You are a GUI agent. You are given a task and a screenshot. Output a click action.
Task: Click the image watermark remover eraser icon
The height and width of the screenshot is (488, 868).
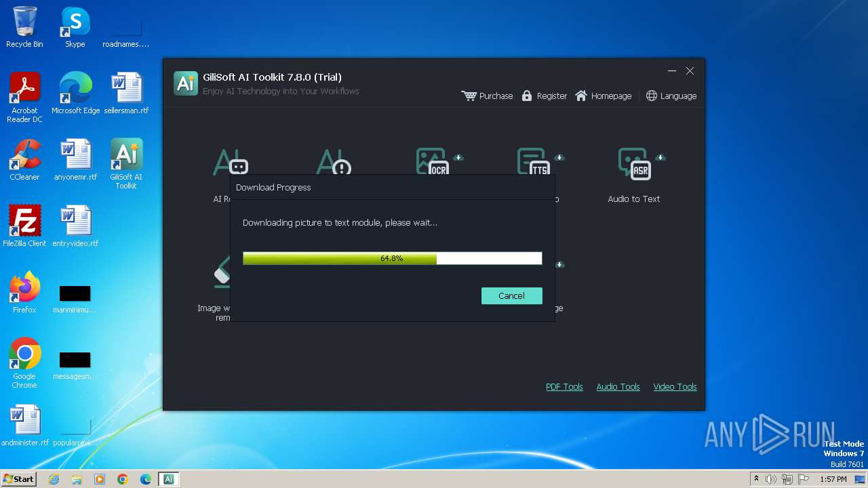pyautogui.click(x=223, y=272)
